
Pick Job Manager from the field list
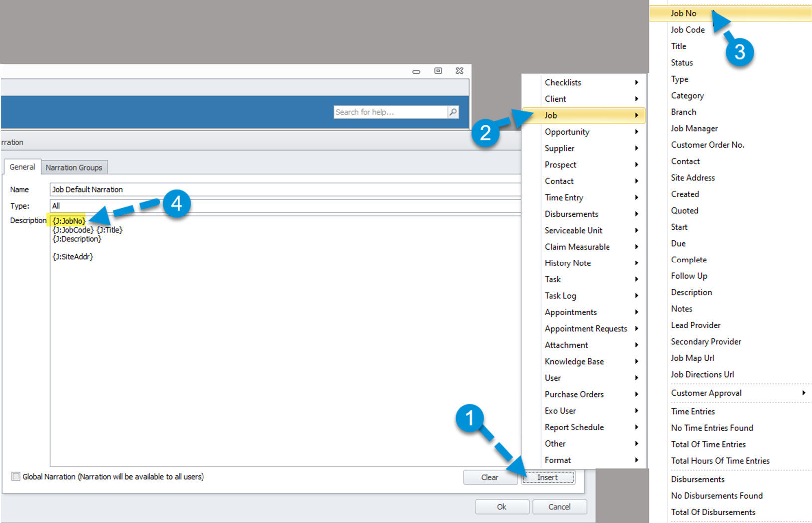point(694,129)
